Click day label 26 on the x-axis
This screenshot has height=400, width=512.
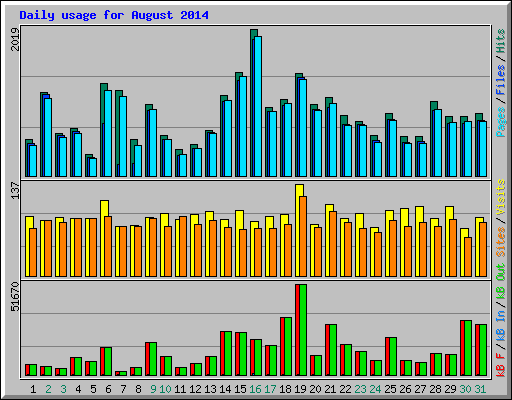[405, 389]
